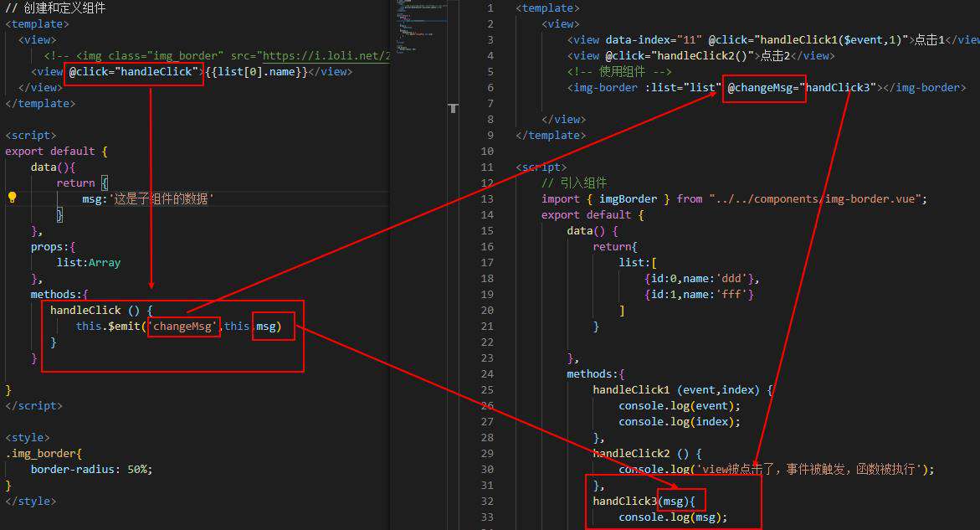Click the 'changeMsg' string in $emit

184,327
